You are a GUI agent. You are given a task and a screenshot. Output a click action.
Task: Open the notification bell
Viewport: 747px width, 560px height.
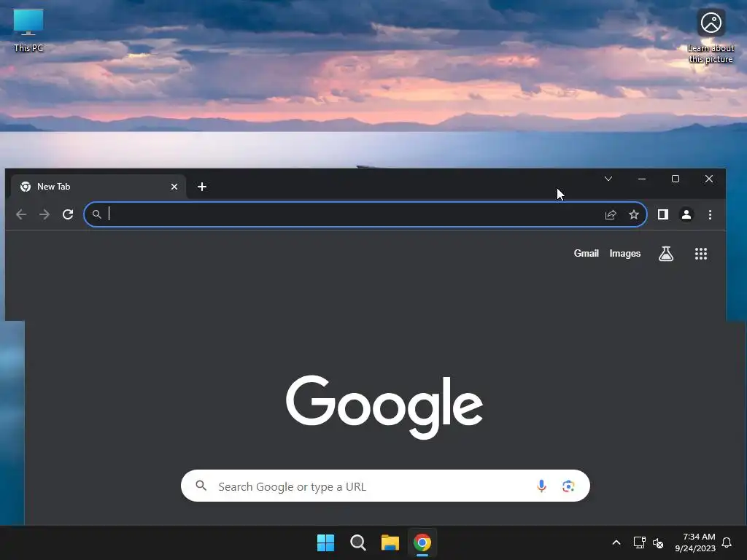pos(727,542)
